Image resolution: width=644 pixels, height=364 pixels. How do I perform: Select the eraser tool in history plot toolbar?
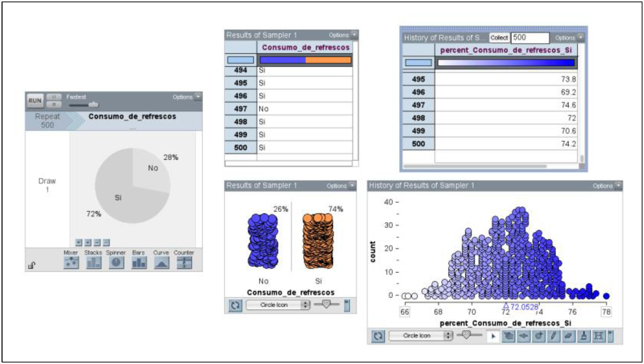pos(569,336)
